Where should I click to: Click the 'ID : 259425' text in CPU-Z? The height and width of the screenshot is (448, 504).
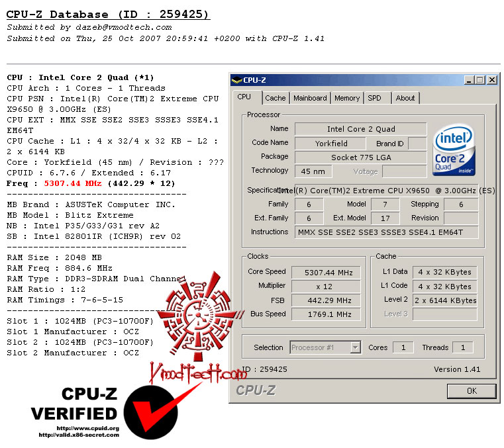[264, 369]
